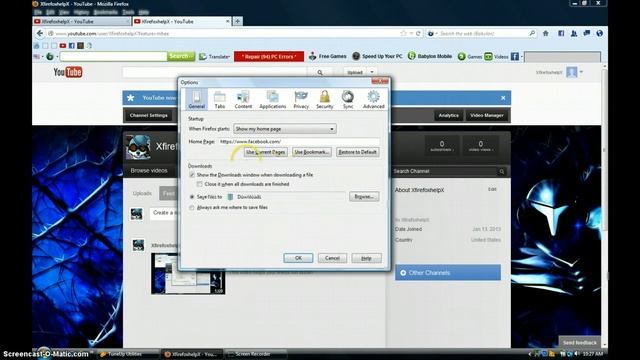The height and width of the screenshot is (360, 640).
Task: Switch to the Applications options panel
Action: coord(272,99)
